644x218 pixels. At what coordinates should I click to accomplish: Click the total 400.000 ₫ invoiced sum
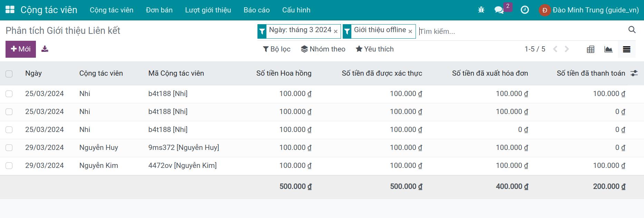512,187
